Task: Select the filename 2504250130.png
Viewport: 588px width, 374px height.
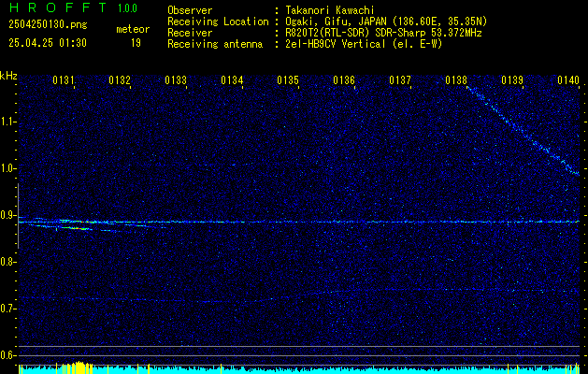Action: click(x=48, y=24)
